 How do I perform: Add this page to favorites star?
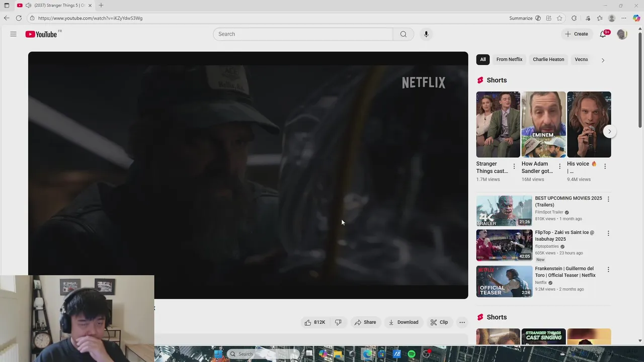(x=559, y=18)
